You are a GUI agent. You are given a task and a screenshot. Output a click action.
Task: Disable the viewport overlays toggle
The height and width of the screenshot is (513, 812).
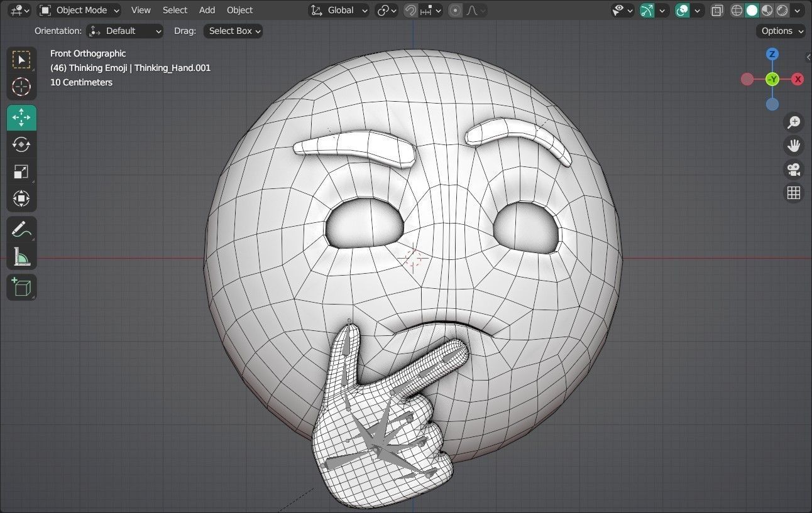(x=683, y=10)
